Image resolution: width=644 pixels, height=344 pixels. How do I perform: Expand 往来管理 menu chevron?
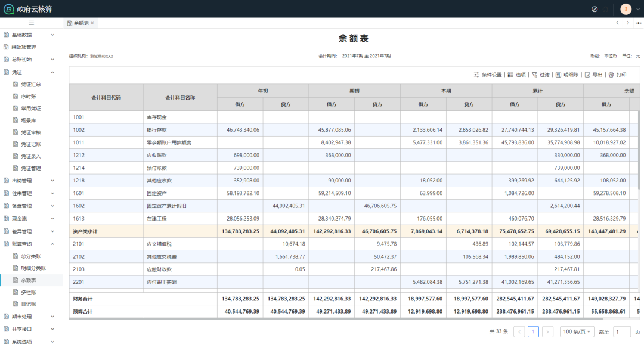pos(52,193)
